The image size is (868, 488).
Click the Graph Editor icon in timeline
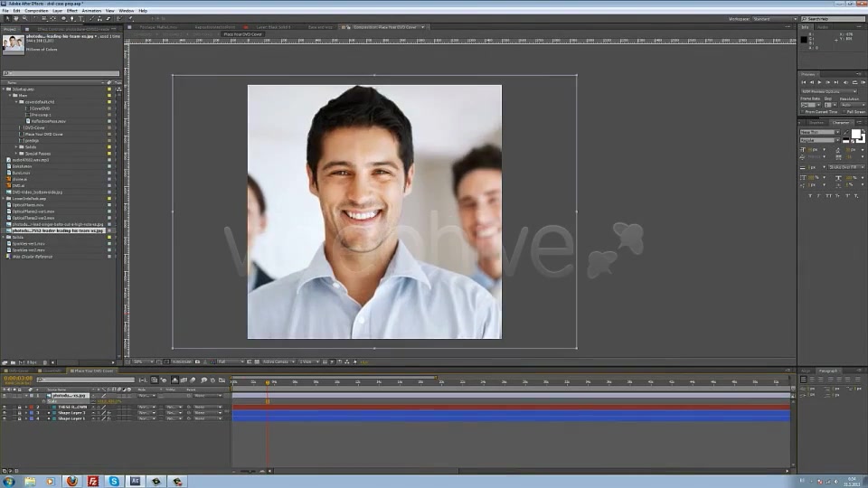(222, 380)
